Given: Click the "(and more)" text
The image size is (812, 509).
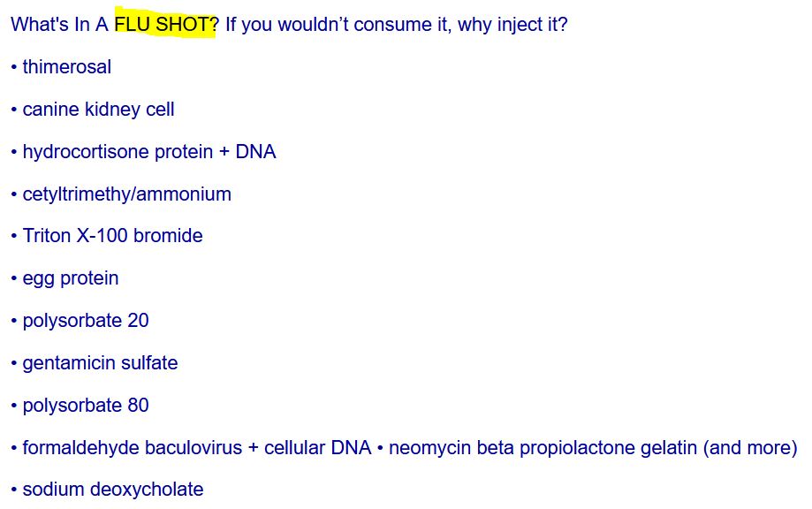Looking at the screenshot, I should tap(750, 448).
